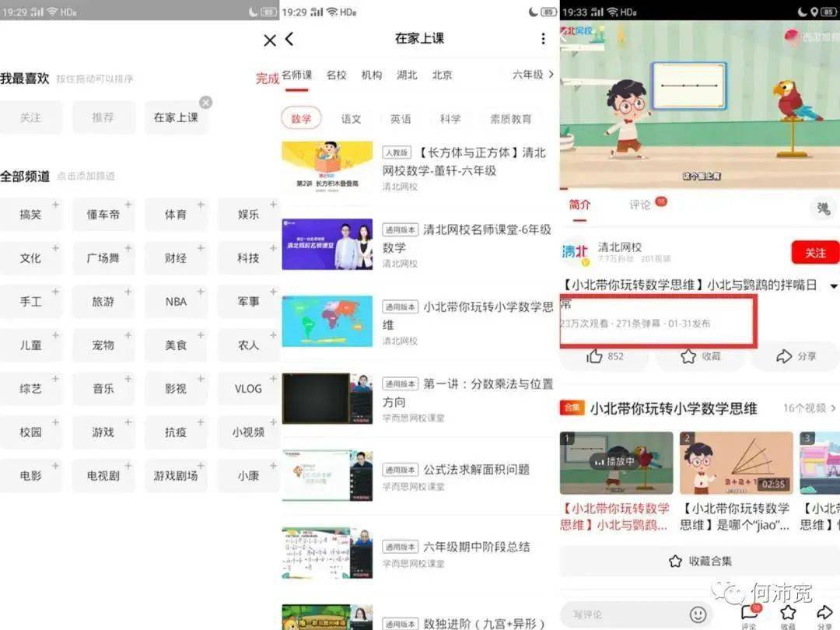
Task: Switch to the 机构 tab
Action: pos(372,75)
